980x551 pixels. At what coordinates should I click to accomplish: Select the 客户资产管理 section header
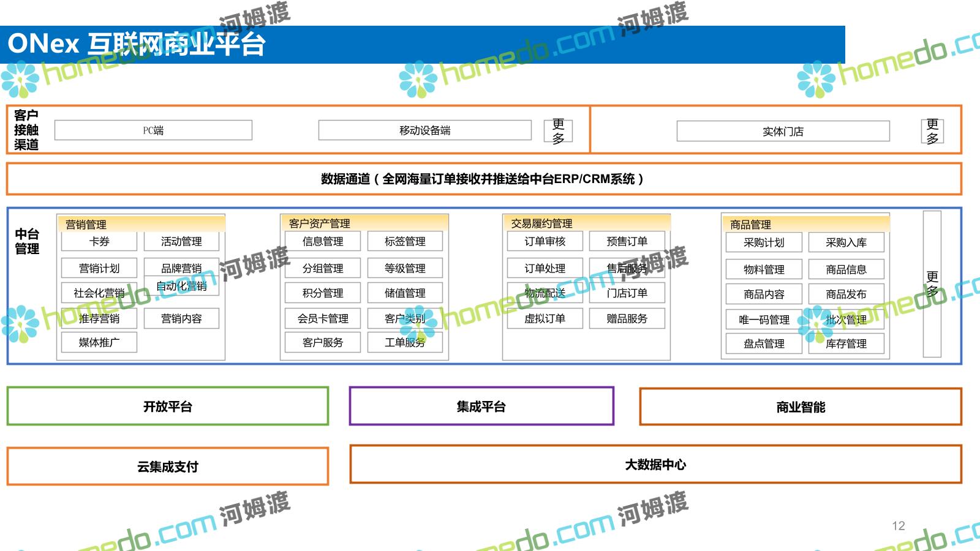(364, 223)
